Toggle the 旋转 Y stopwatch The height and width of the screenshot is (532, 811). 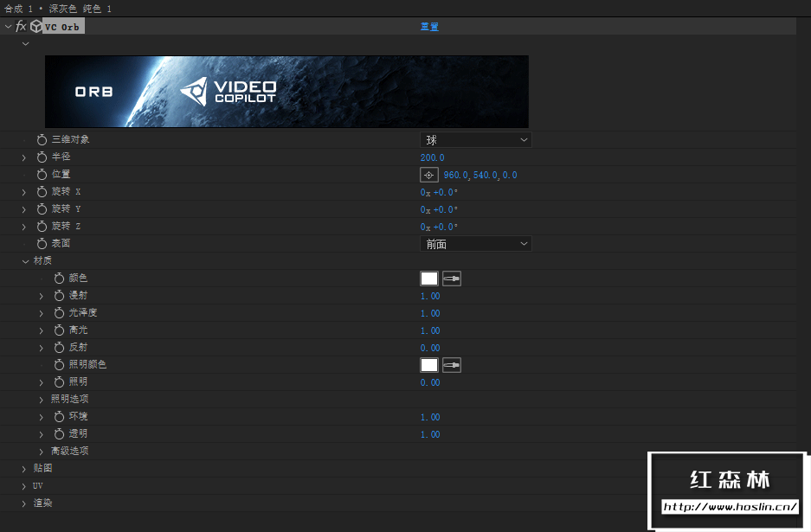click(x=42, y=208)
